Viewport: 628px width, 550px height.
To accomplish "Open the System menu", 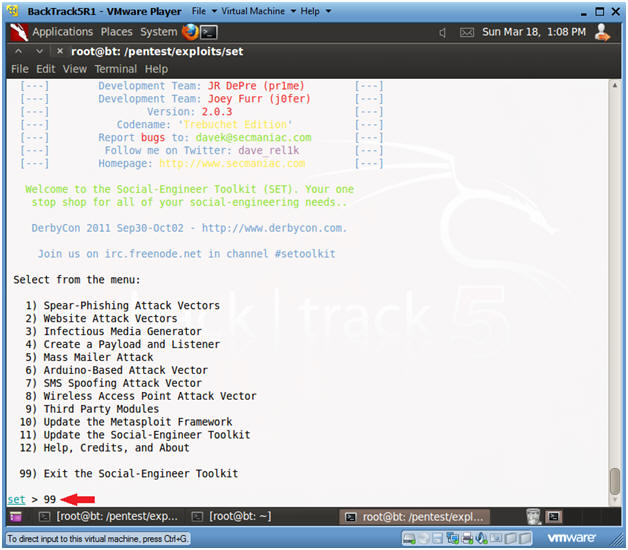I will tap(159, 32).
